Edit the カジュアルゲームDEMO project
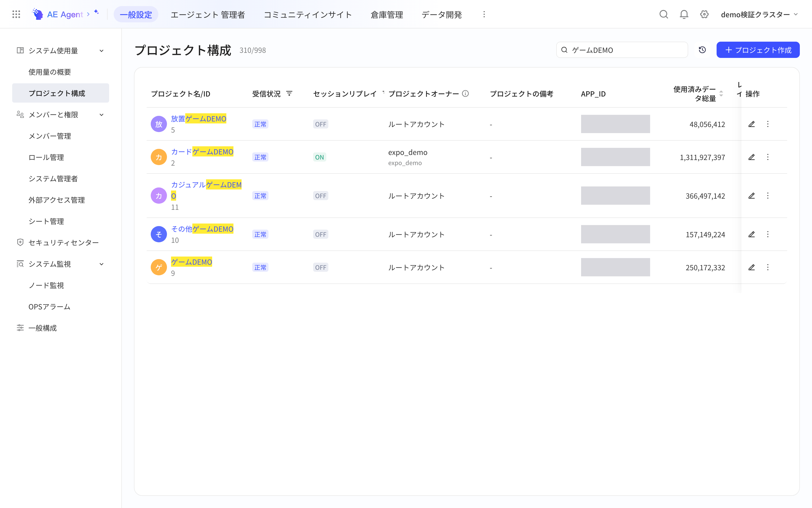This screenshot has width=812, height=508. (x=751, y=196)
